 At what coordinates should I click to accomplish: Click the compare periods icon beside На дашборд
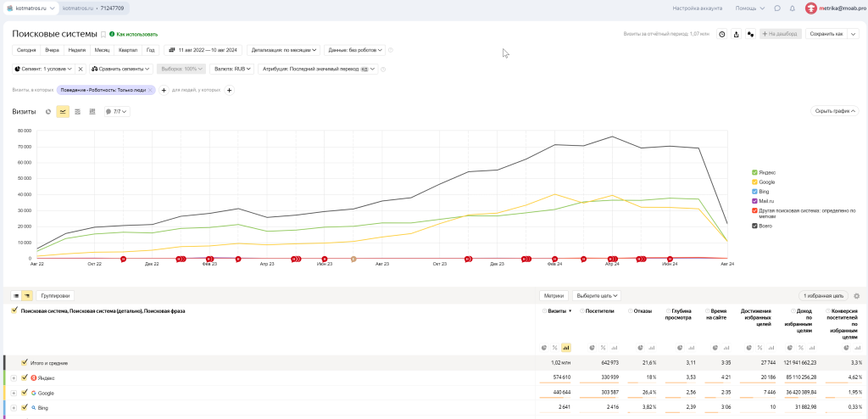751,34
